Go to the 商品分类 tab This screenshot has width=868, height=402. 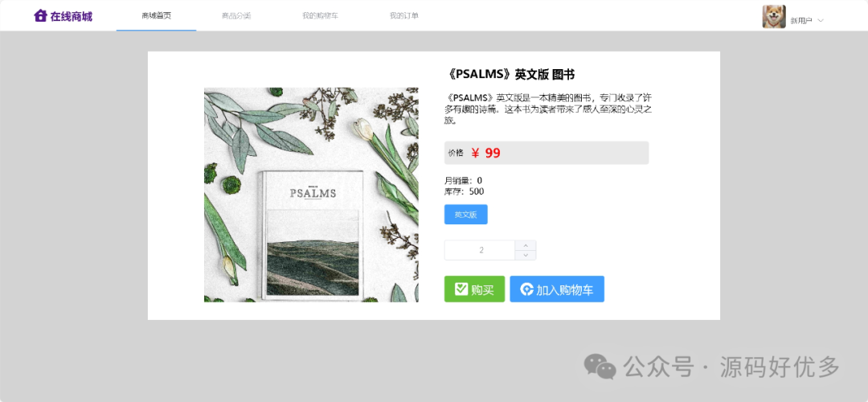pos(236,15)
